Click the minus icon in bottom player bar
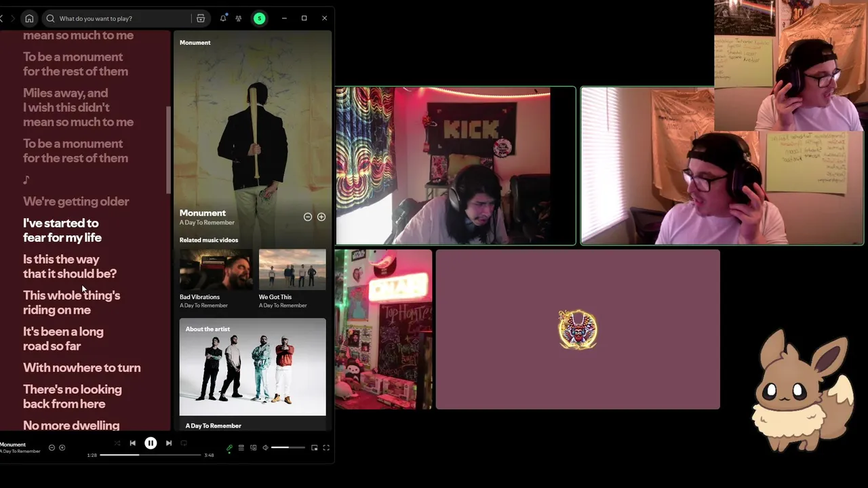The width and height of the screenshot is (868, 488). pyautogui.click(x=52, y=447)
